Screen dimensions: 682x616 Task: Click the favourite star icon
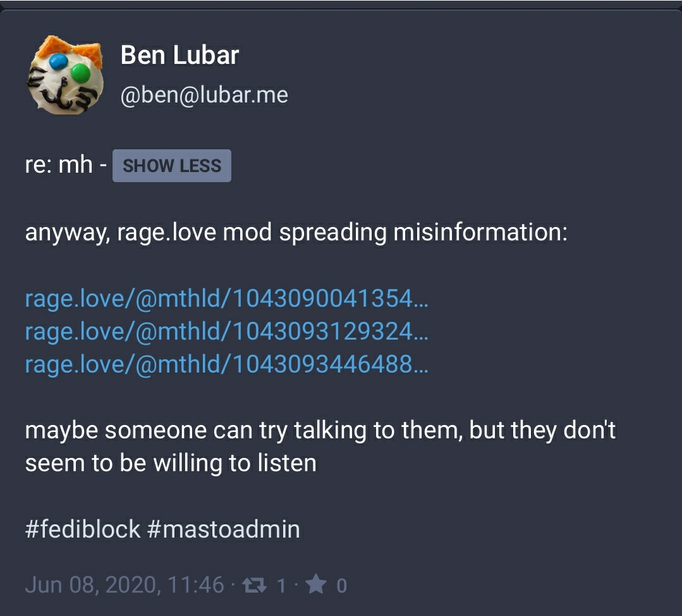(x=315, y=585)
